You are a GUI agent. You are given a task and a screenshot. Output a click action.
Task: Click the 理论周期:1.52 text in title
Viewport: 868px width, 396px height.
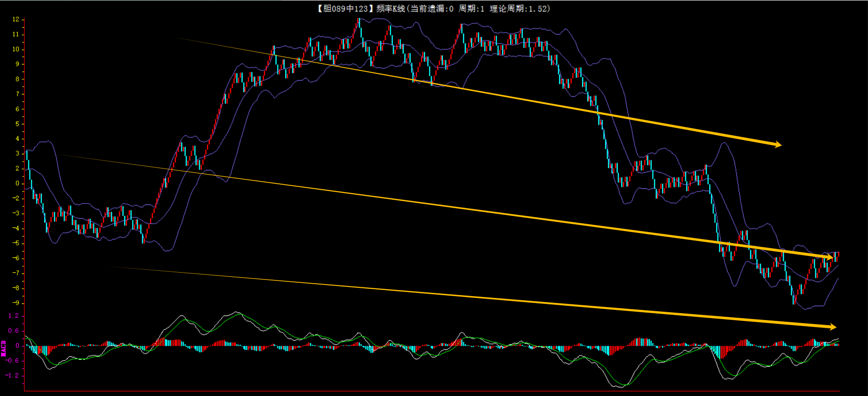pos(519,8)
